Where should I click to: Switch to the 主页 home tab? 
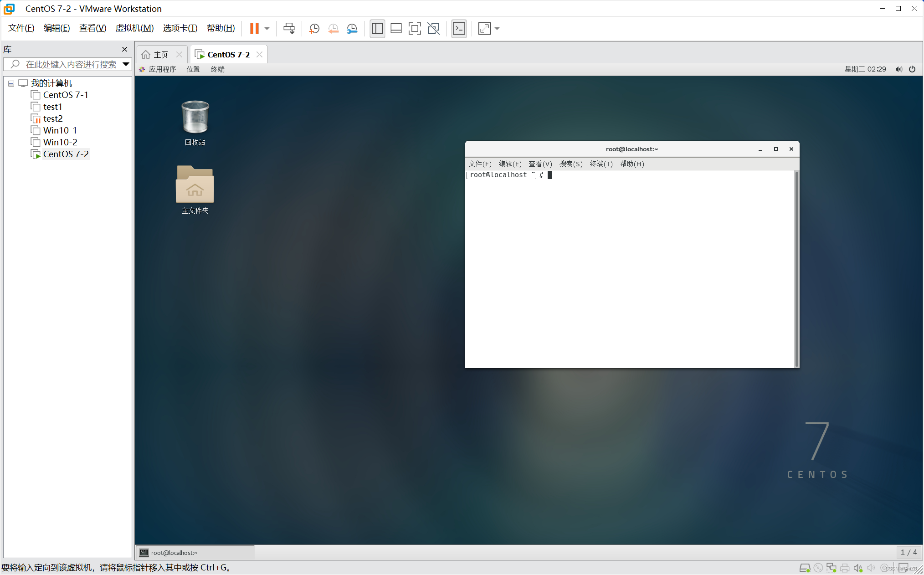(157, 55)
